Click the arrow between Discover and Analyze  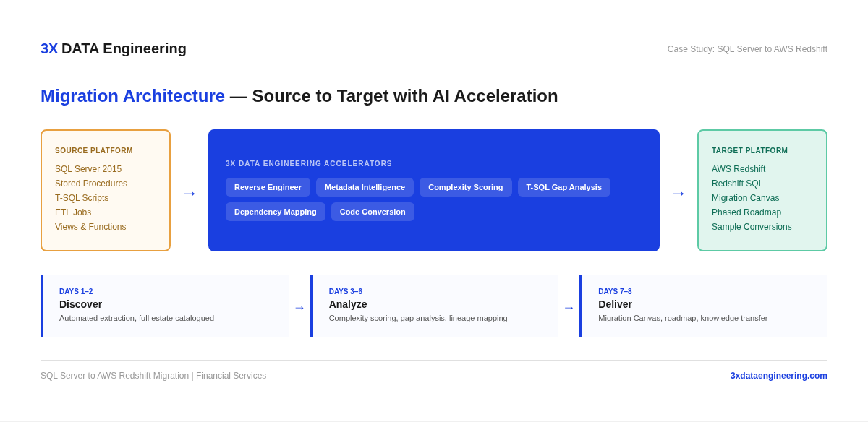click(299, 308)
